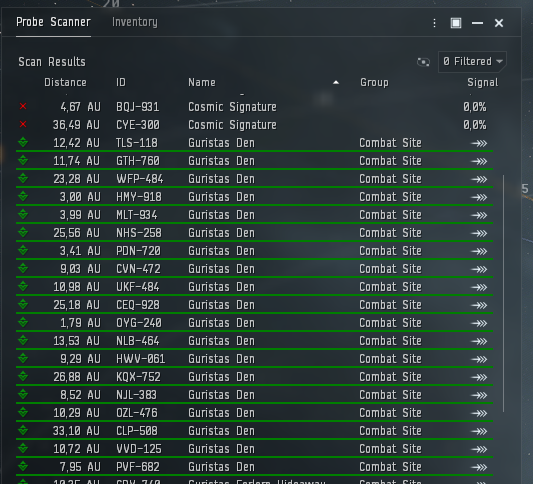The width and height of the screenshot is (533, 484).
Task: Select the ID text PVF-682
Action: 138,467
